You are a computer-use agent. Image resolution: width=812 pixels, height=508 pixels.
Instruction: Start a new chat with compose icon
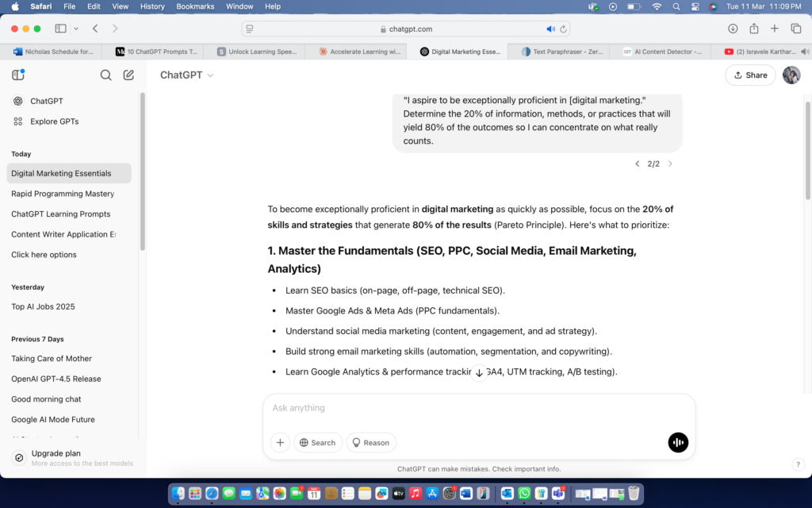128,75
